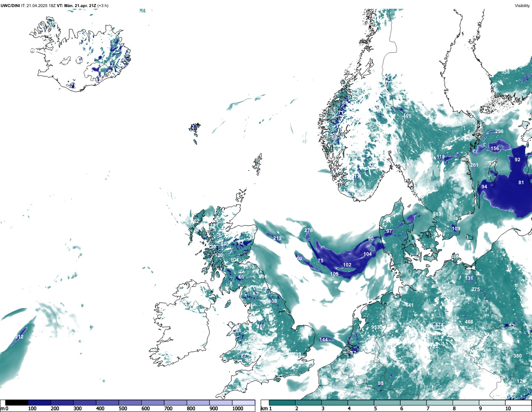Click value '144' off the Dutch coast

point(323,340)
